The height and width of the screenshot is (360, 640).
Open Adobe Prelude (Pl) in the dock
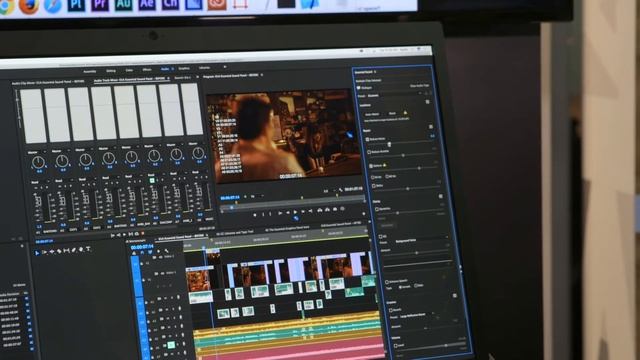point(76,4)
